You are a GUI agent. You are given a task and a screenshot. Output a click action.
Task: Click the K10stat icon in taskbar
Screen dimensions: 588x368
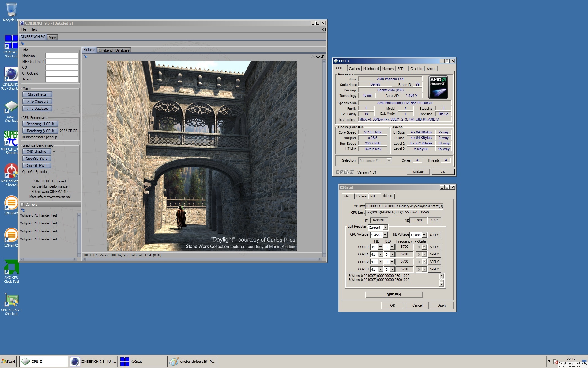(125, 362)
